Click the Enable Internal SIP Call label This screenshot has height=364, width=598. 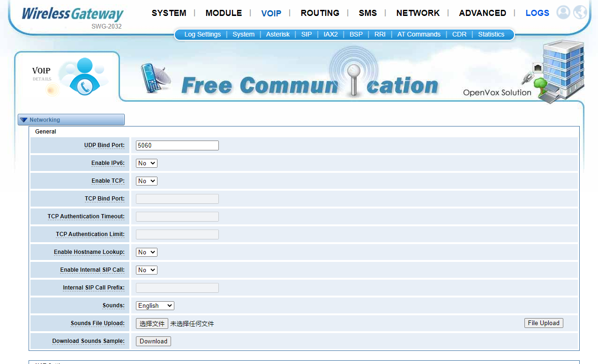point(92,270)
